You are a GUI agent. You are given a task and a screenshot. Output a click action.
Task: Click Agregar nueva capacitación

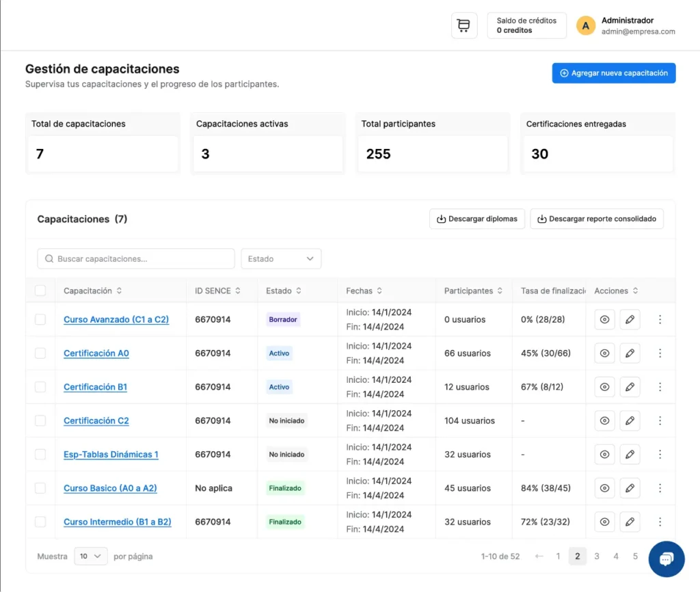(613, 72)
